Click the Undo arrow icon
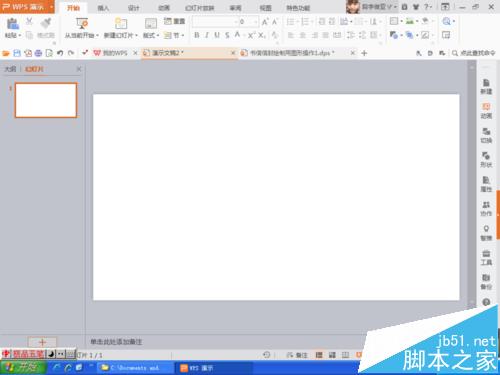This screenshot has height=375, width=500. pos(60,53)
